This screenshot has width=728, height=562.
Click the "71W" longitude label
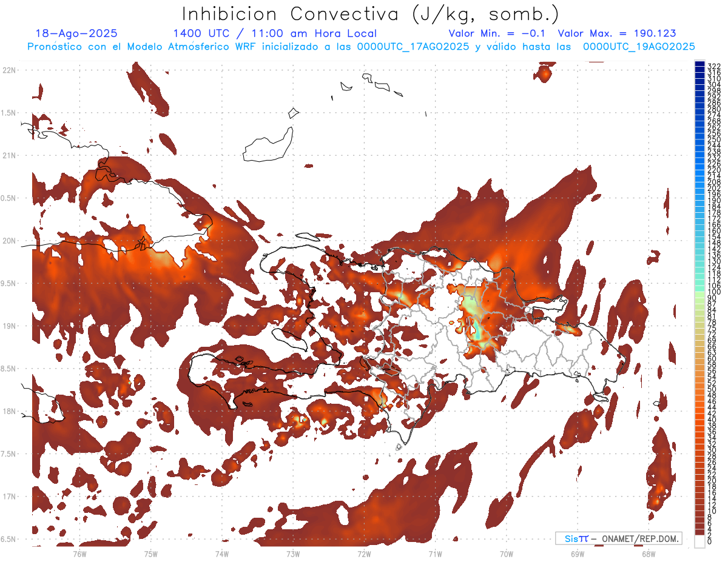click(435, 554)
